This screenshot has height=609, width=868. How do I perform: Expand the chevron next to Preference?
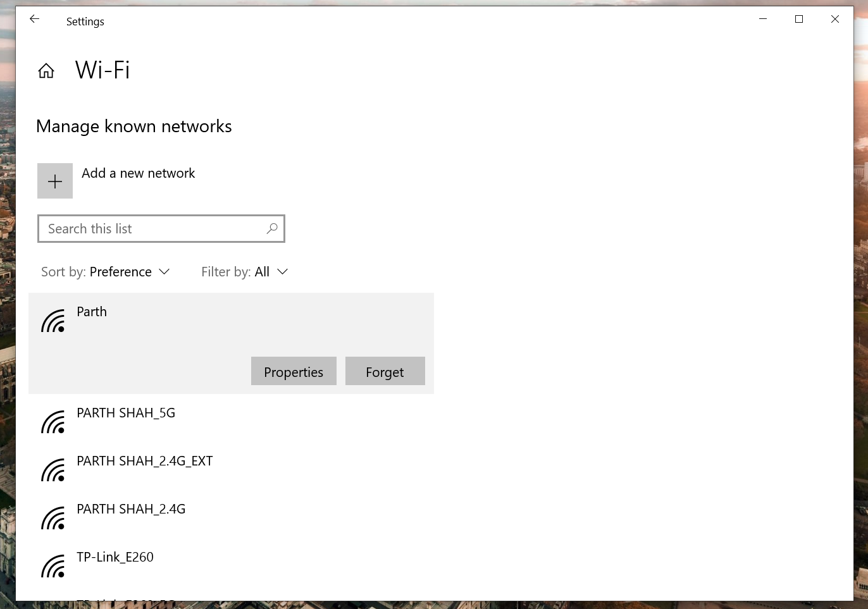pyautogui.click(x=164, y=271)
